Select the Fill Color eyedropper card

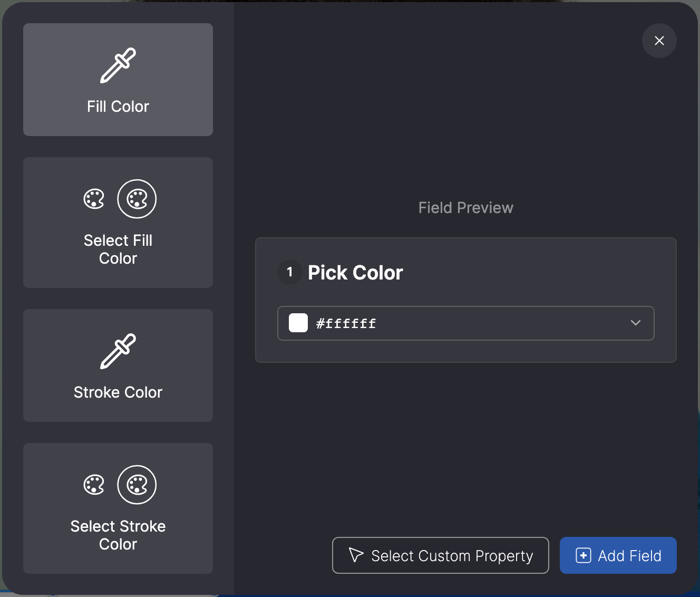pos(118,80)
